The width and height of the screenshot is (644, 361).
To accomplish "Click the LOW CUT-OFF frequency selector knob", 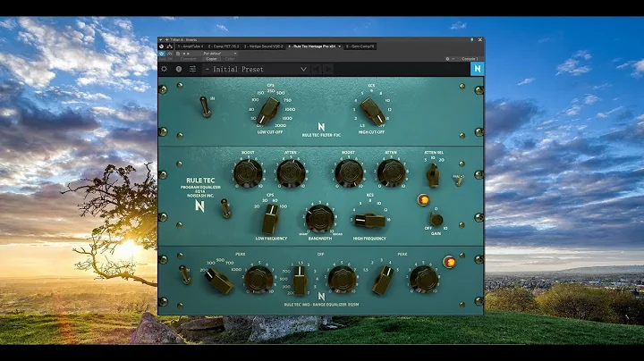I will 267,111.
